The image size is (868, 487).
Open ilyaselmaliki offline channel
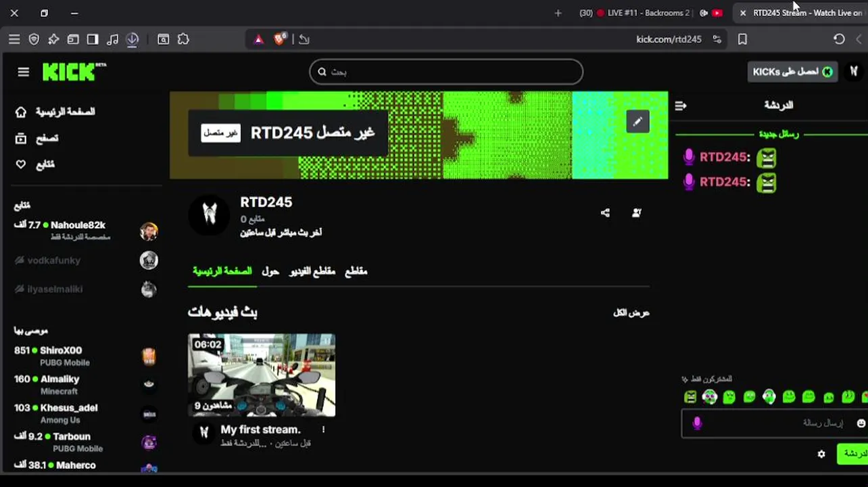(x=86, y=289)
